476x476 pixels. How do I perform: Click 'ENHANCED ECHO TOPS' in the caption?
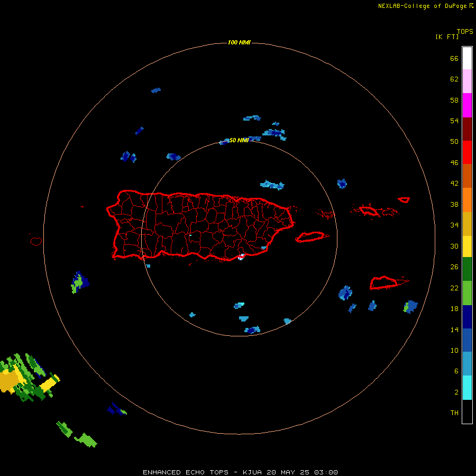(186, 472)
